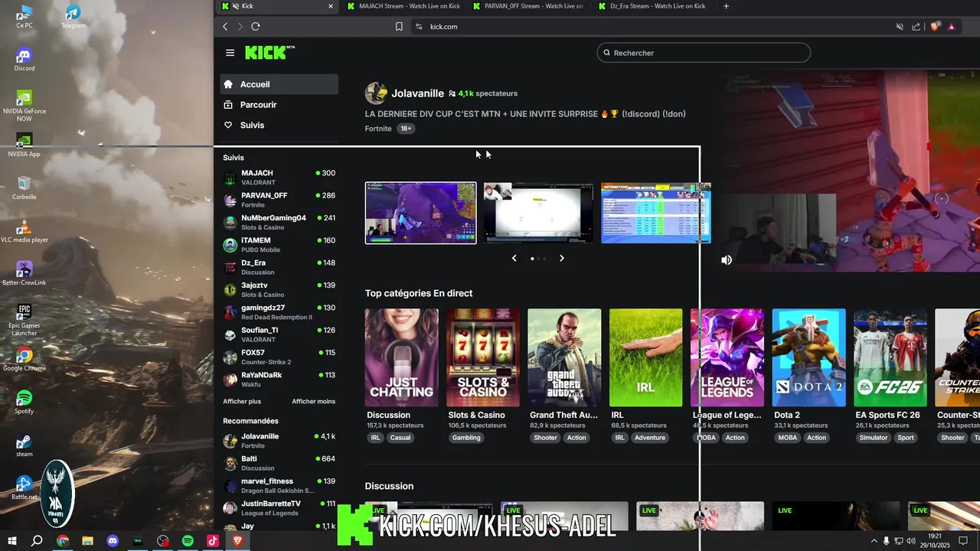Open Grand Theft Auto category card

pos(564,357)
